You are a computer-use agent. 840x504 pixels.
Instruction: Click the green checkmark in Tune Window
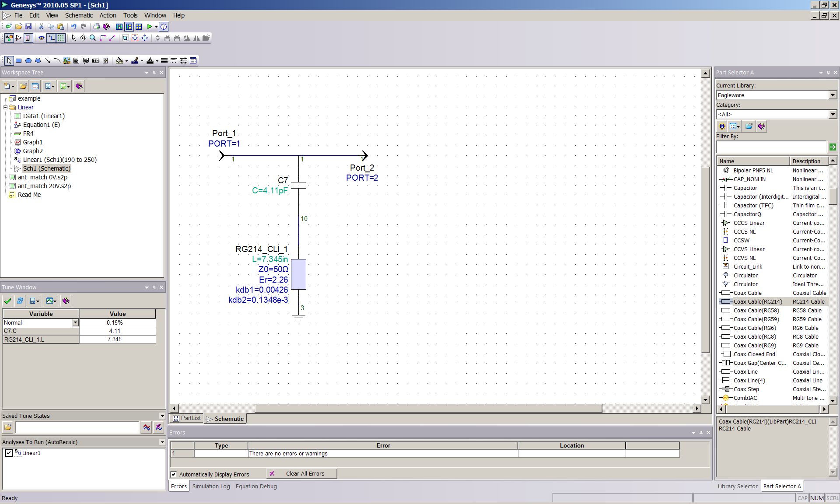7,301
